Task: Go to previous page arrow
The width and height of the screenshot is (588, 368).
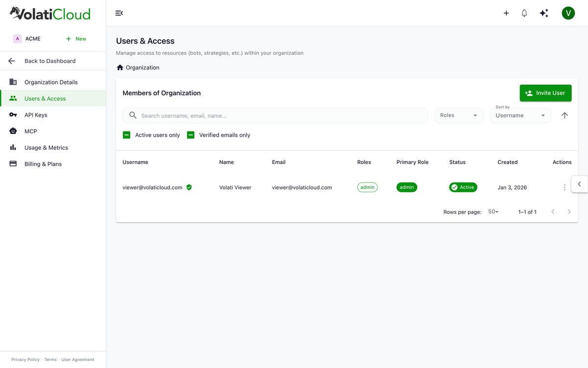Action: tap(553, 211)
